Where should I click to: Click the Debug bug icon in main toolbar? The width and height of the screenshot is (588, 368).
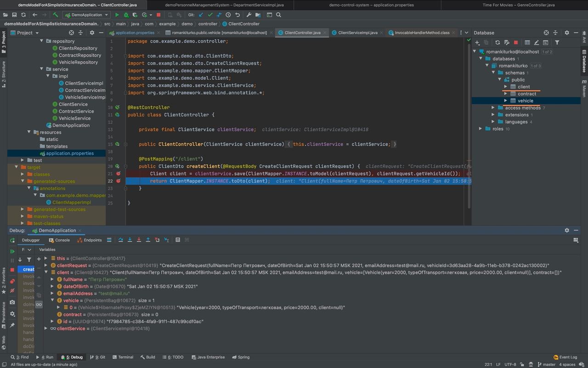click(126, 15)
